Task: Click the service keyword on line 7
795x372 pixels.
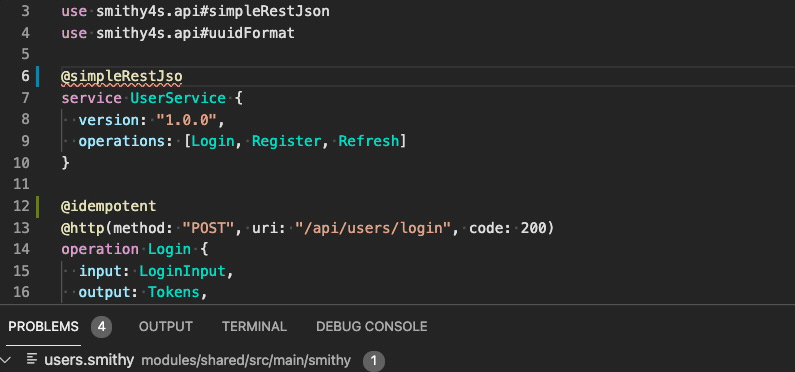Action: [x=91, y=98]
